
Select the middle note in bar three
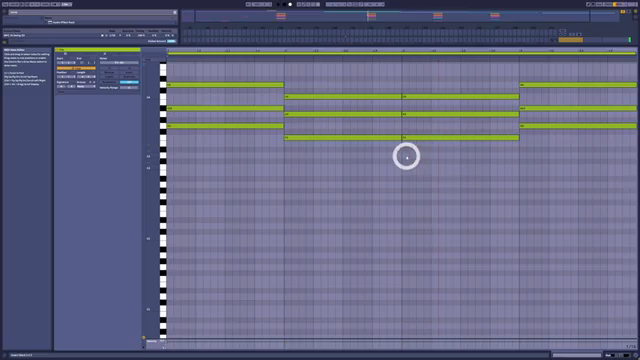(x=460, y=114)
